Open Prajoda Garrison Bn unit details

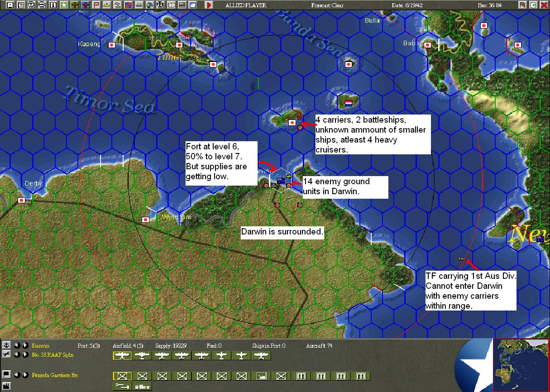(55, 375)
